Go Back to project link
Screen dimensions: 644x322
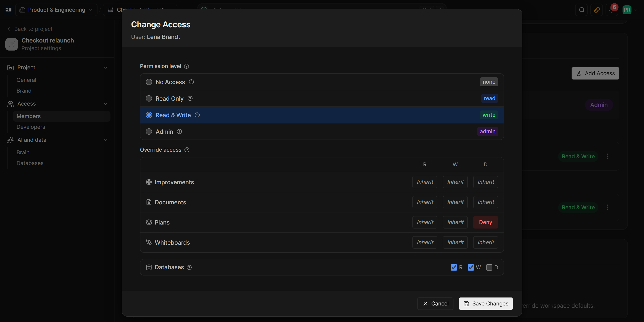coord(30,29)
